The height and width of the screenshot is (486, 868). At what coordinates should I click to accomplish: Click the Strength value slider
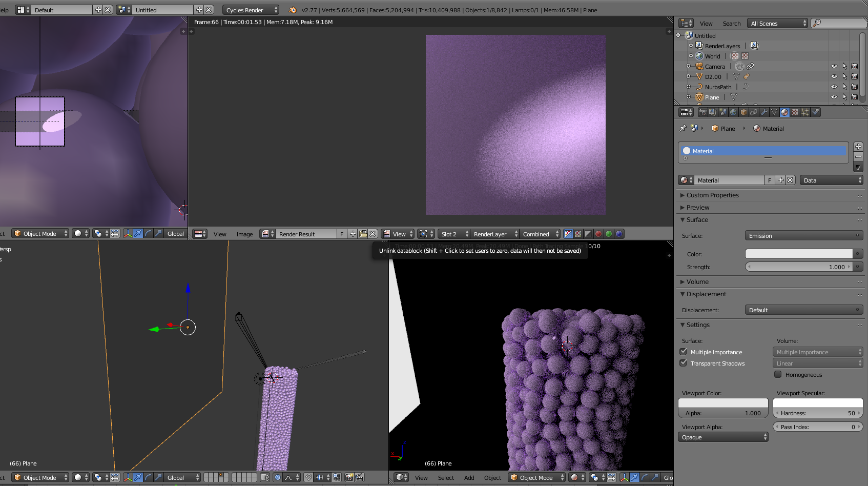798,267
